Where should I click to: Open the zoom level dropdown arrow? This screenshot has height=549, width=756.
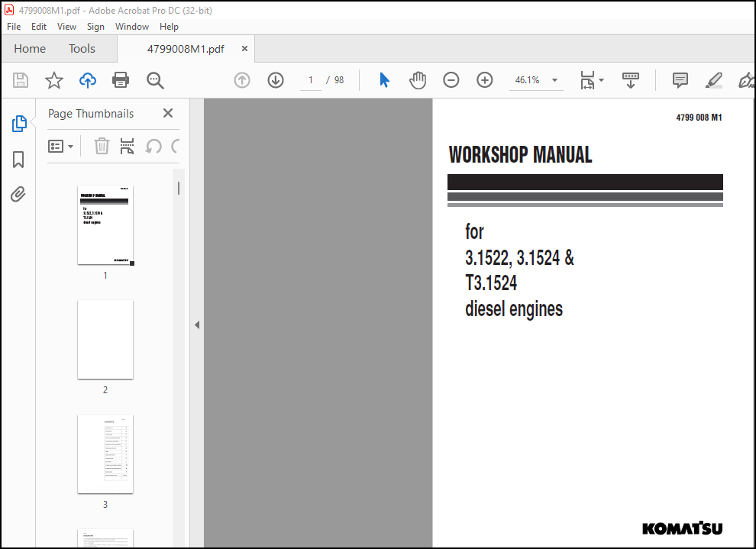(x=554, y=80)
